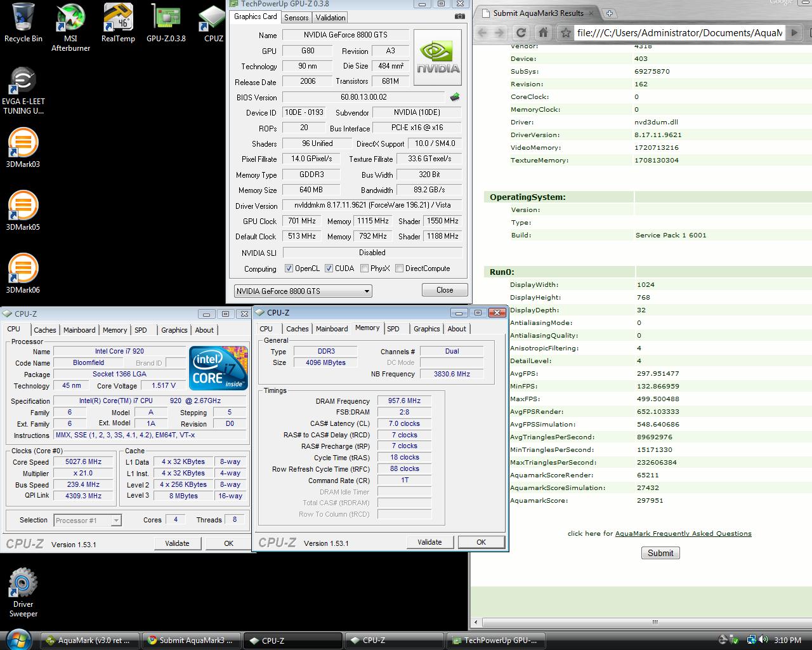The width and height of the screenshot is (812, 650).
Task: Click the DRAM Frequency value 957.6 MHz
Action: [405, 401]
